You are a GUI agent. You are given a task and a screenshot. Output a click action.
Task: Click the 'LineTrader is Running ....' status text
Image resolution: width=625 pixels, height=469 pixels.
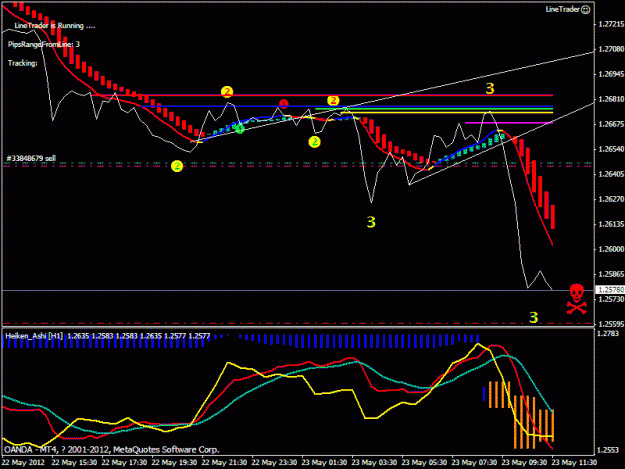coord(55,26)
